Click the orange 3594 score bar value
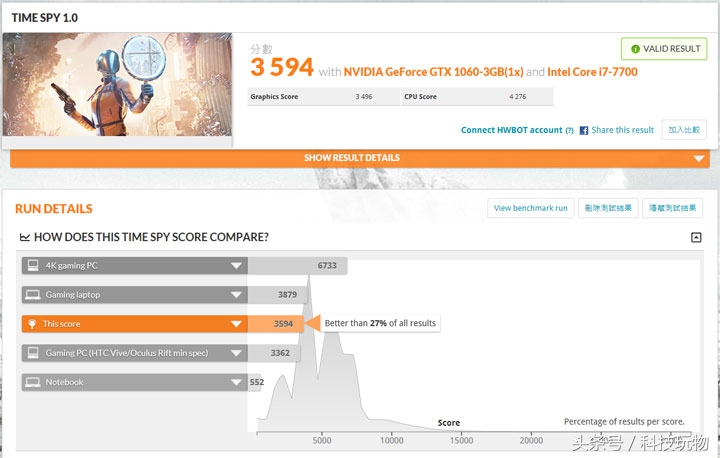This screenshot has height=458, width=720. [283, 324]
